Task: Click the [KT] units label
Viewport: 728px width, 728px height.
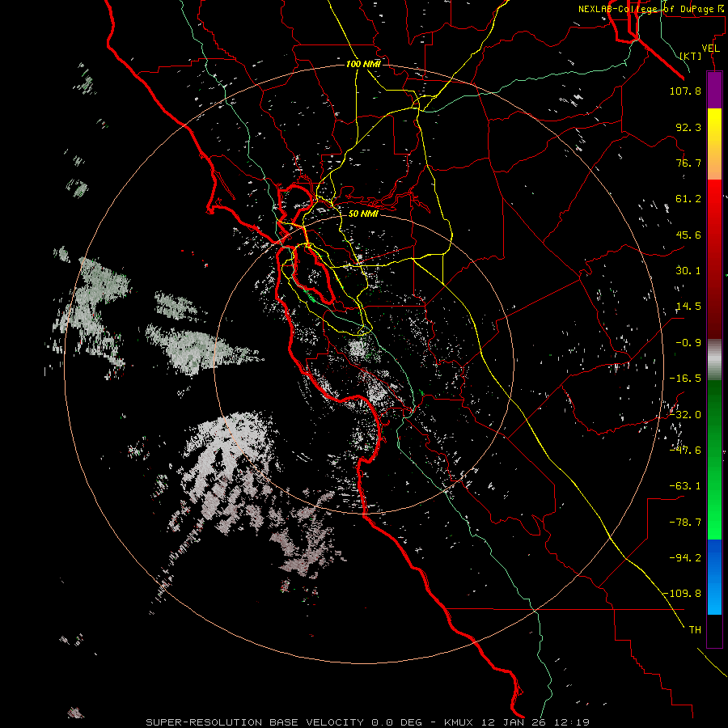Action: click(691, 56)
